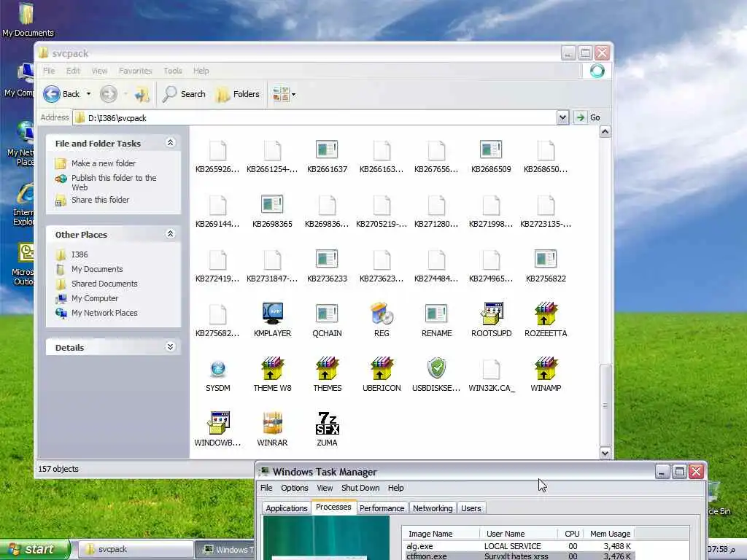Click the Windows start button

pos(34,550)
